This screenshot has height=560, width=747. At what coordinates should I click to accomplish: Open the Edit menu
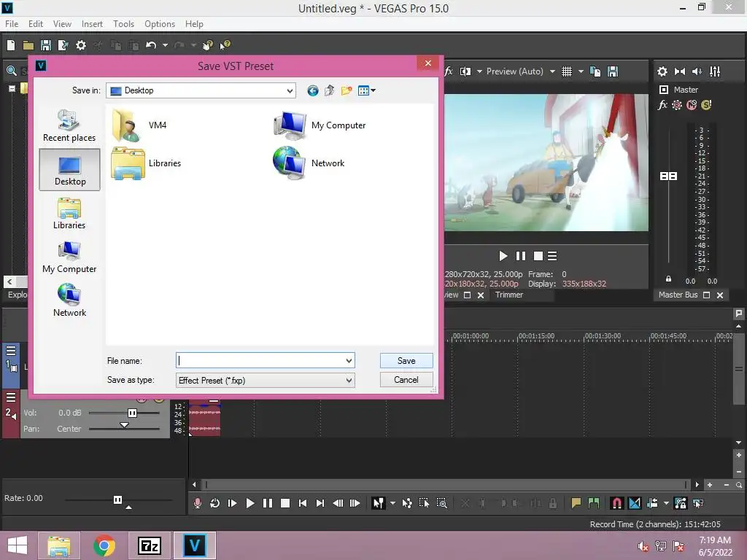(36, 24)
